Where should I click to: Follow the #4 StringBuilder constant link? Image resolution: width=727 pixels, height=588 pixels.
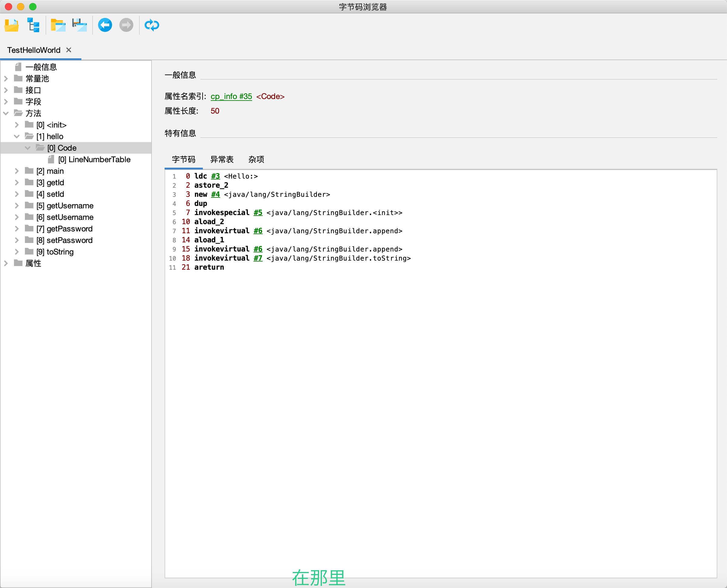215,194
